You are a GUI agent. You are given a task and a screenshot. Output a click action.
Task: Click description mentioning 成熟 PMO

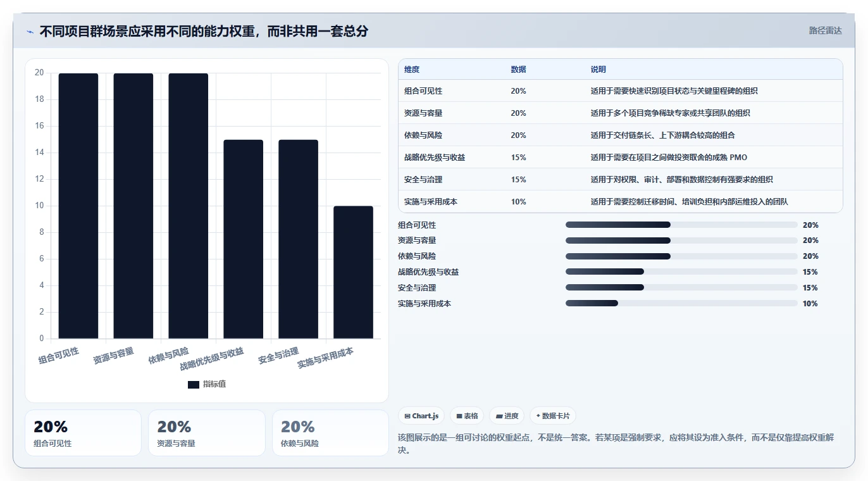coord(669,158)
